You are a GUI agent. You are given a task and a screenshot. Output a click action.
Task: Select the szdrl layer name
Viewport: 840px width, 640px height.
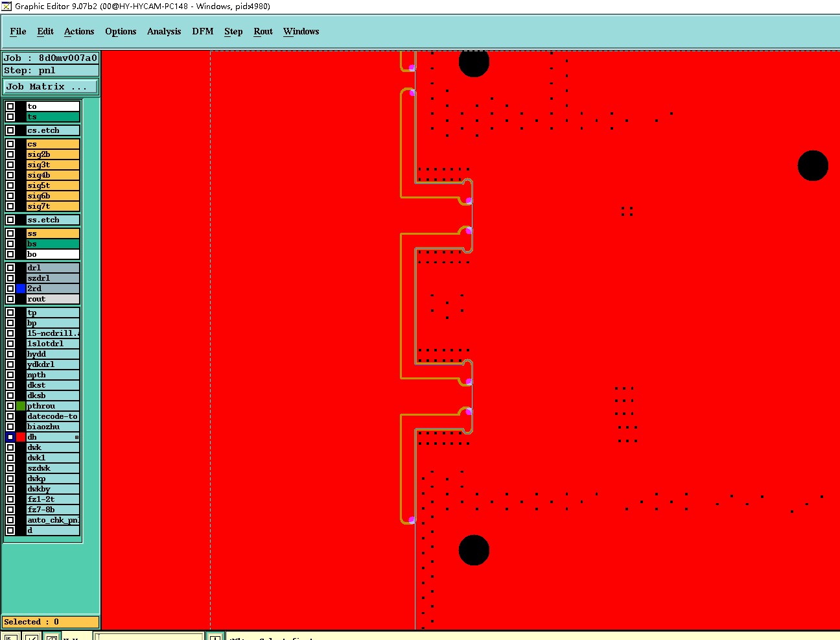pyautogui.click(x=53, y=278)
